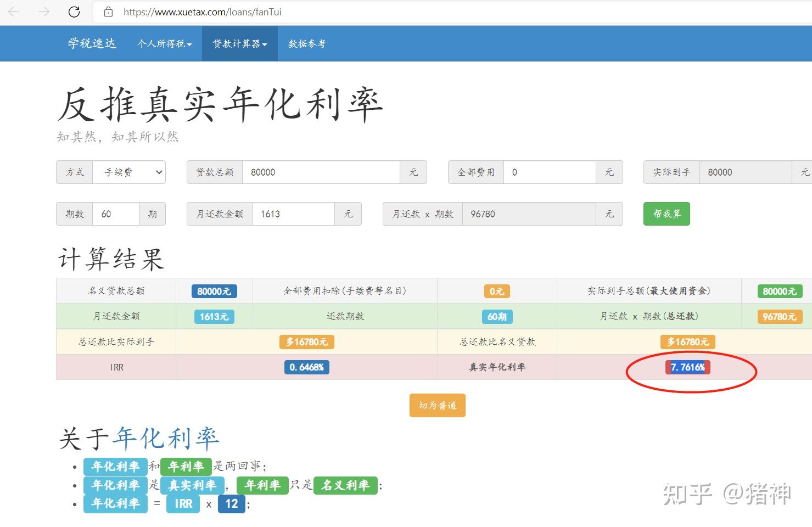This screenshot has height=527, width=812.
Task: Click the xuetax.com URL in the address bar
Action: coord(203,12)
